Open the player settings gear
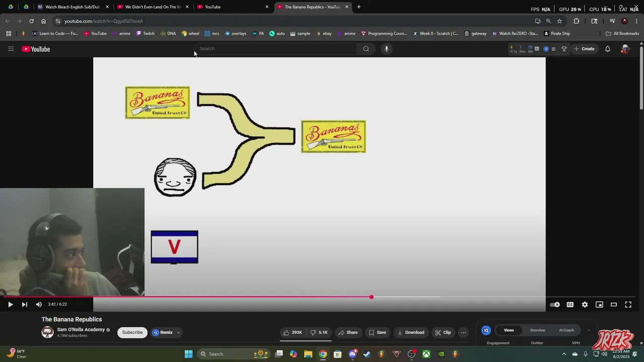Viewport: 644px width, 362px height. pos(585,305)
